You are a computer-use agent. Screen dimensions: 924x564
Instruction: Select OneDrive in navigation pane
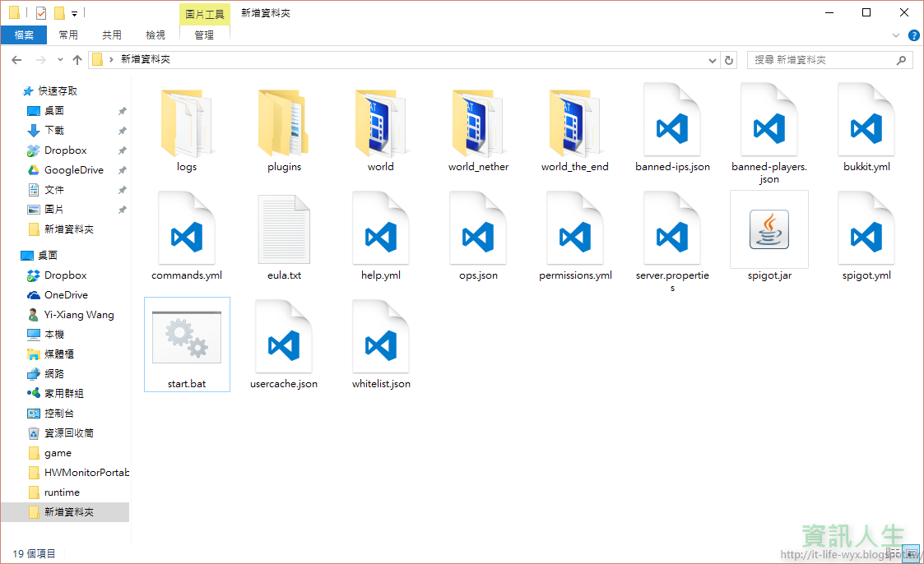coord(66,294)
